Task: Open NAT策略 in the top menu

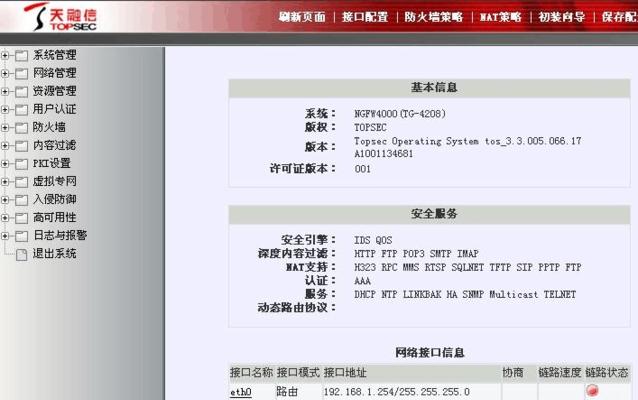Action: coord(500,17)
